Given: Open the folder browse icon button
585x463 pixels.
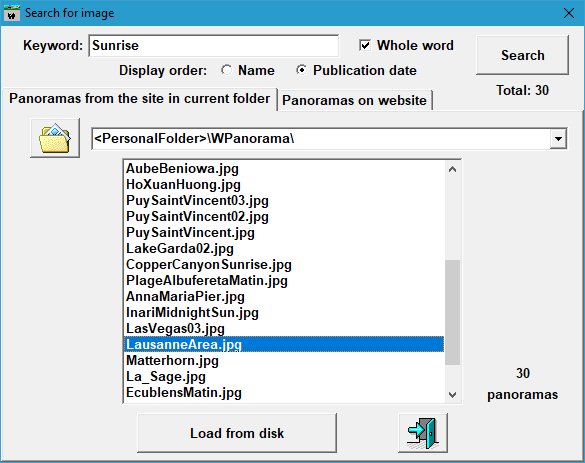Looking at the screenshot, I should click(55, 138).
